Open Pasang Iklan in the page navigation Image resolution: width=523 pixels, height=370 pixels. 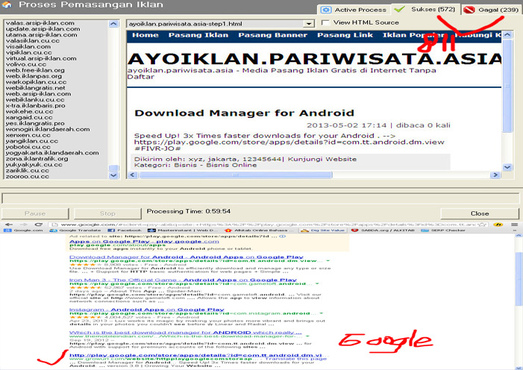[x=198, y=35]
